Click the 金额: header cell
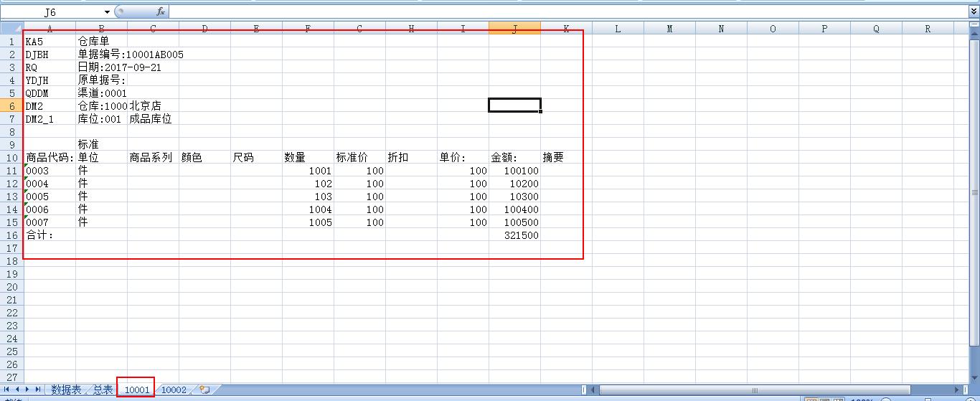980x401 pixels. [514, 157]
